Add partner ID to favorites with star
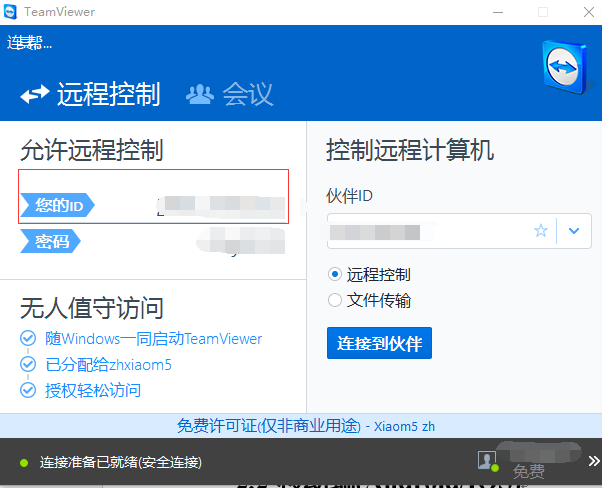The width and height of the screenshot is (602, 488). pos(541,231)
